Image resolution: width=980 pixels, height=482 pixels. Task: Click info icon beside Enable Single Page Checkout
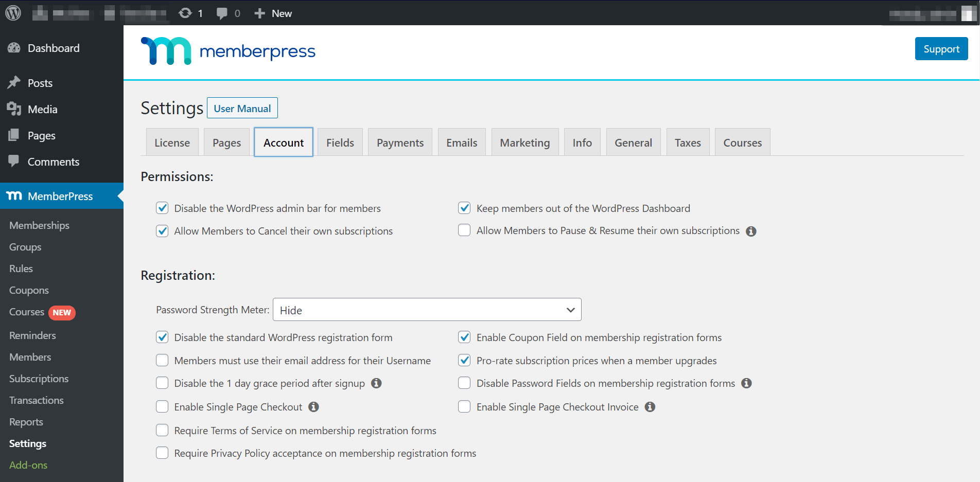[x=313, y=407]
